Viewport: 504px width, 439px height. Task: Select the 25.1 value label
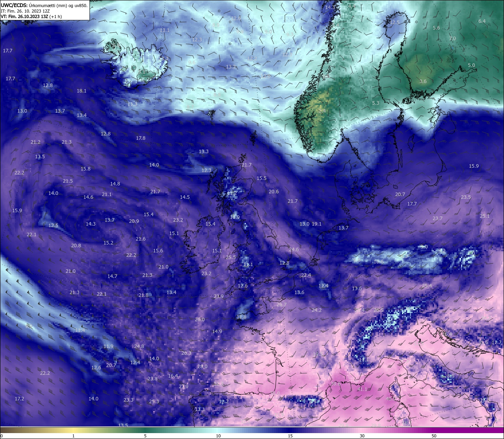point(485,216)
